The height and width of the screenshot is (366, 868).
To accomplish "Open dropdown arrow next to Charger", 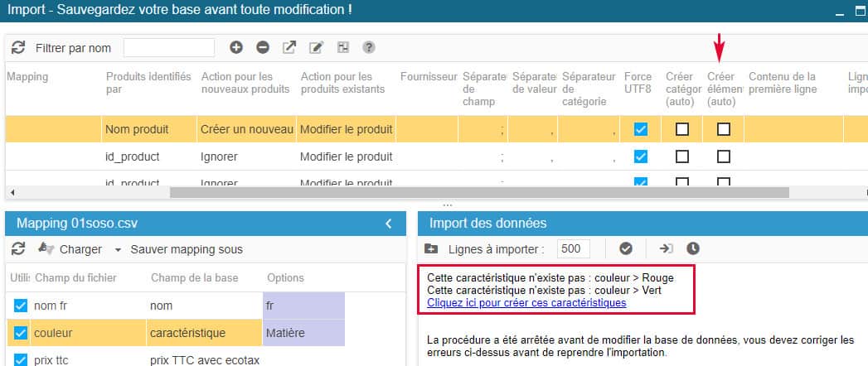I will [118, 249].
